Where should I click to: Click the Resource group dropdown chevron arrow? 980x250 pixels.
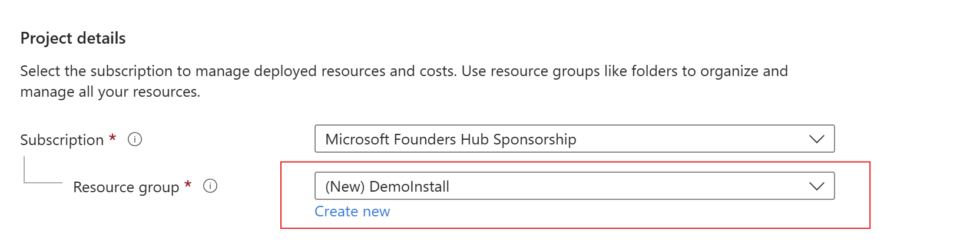pyautogui.click(x=816, y=186)
